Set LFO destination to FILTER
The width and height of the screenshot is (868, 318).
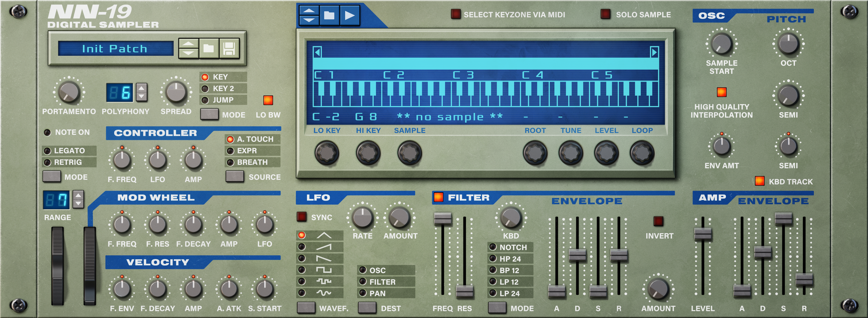[x=386, y=282]
